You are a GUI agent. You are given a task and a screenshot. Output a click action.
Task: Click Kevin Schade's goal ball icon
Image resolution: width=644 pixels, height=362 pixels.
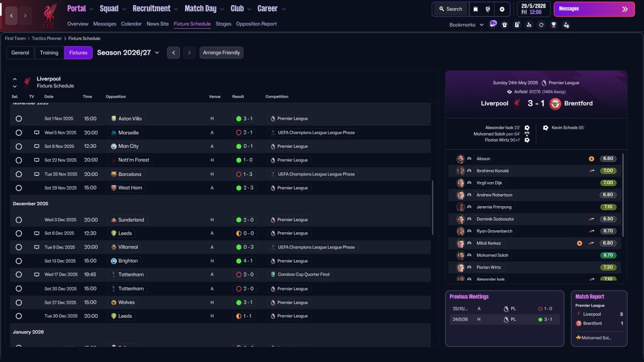546,128
